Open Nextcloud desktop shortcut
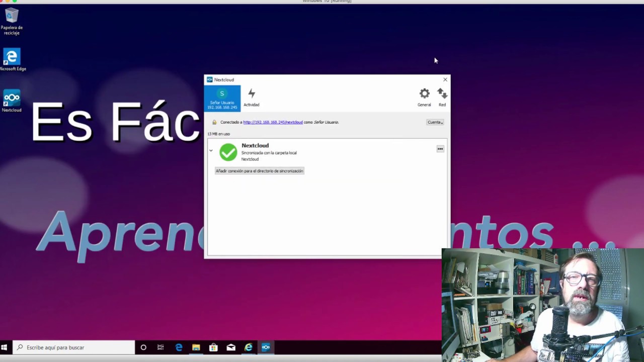The height and width of the screenshot is (362, 644). [x=12, y=101]
